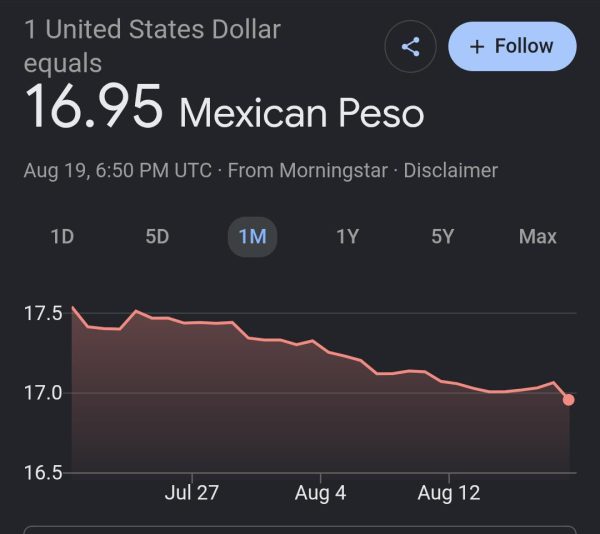Show the 5Y chart range
The height and width of the screenshot is (534, 600).
pos(442,236)
